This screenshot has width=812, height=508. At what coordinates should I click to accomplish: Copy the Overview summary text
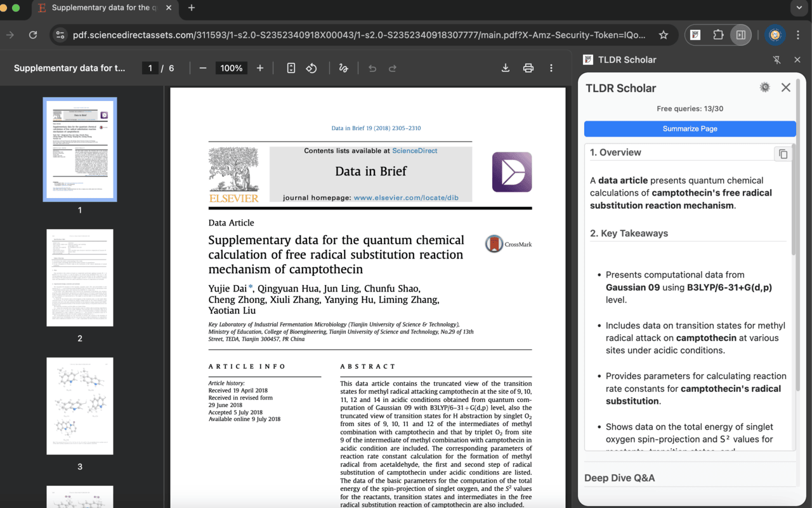[783, 154]
